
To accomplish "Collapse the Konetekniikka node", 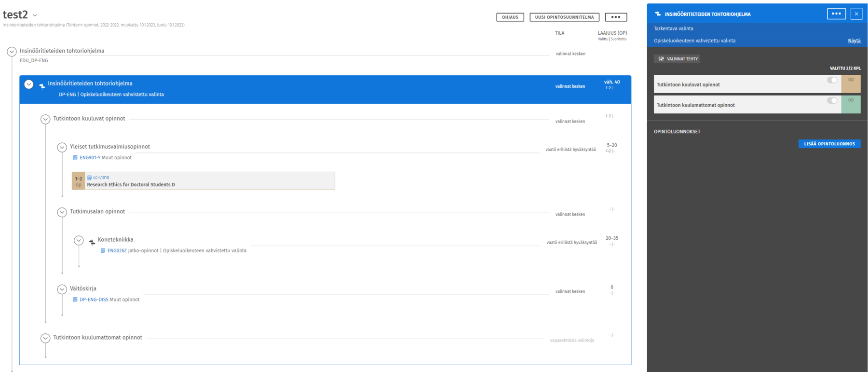I will click(79, 240).
